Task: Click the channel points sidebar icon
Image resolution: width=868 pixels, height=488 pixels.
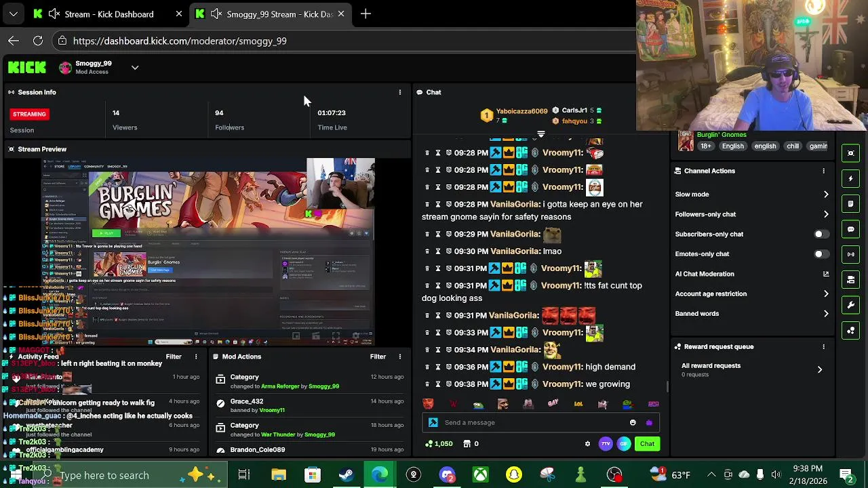Action: [851, 330]
